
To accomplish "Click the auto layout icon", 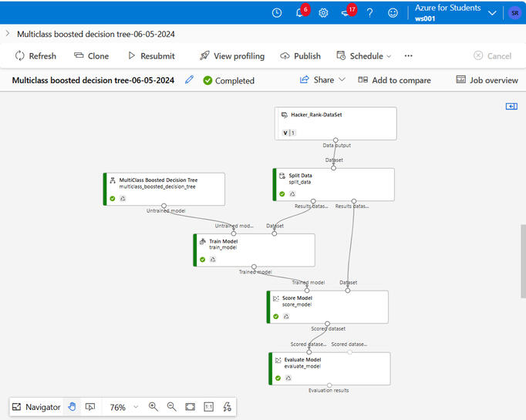I will pos(227,407).
